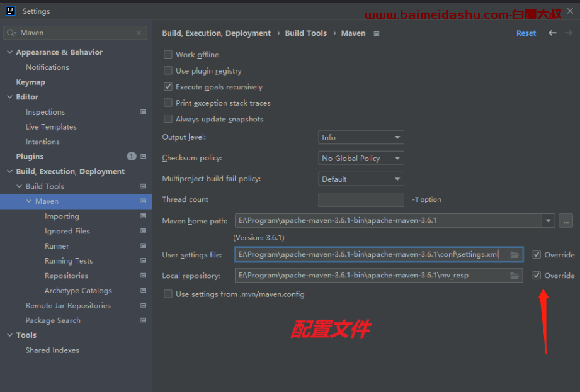Click the project-level icon beside Runner

pyautogui.click(x=143, y=245)
